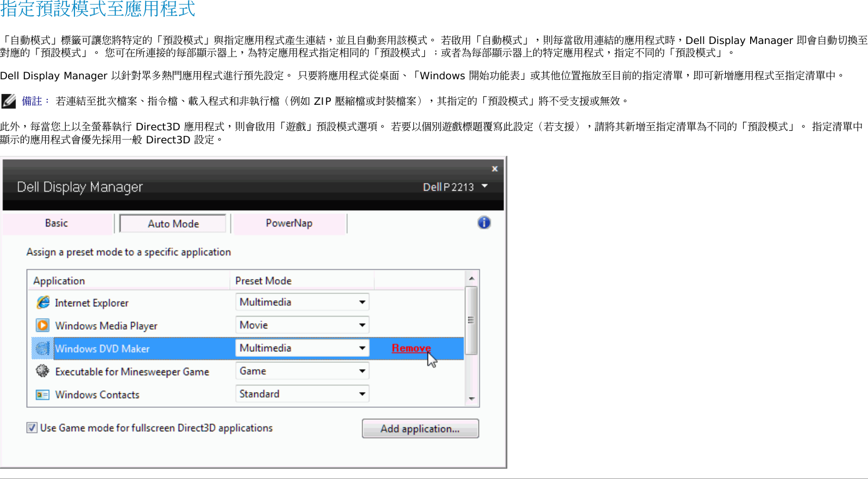Viewport: 868px width, 479px height.
Task: Open preset dropdown for Windows Contacts
Action: pyautogui.click(x=303, y=394)
